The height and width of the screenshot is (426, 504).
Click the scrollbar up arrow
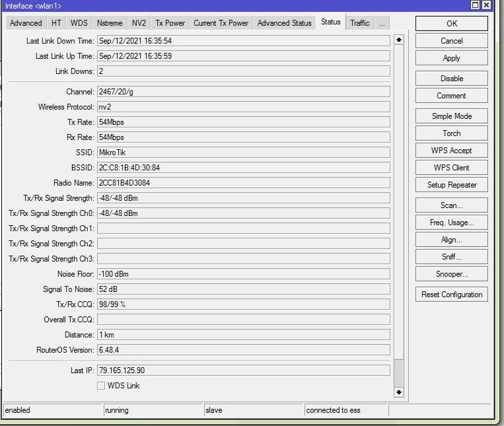(398, 40)
